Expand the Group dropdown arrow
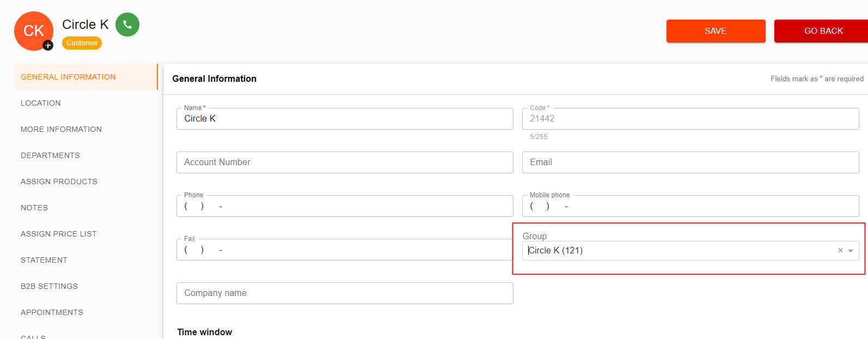This screenshot has width=868, height=339. click(x=851, y=251)
